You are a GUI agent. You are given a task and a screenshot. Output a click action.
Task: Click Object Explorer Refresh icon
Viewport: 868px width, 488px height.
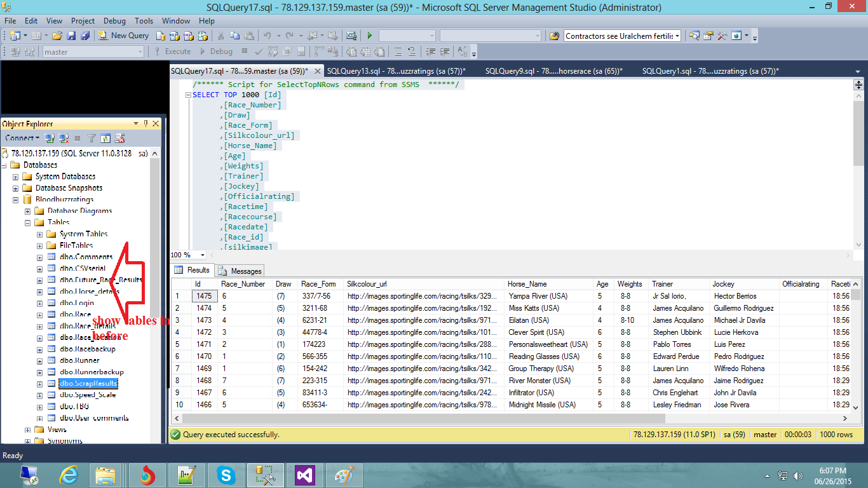(x=105, y=138)
